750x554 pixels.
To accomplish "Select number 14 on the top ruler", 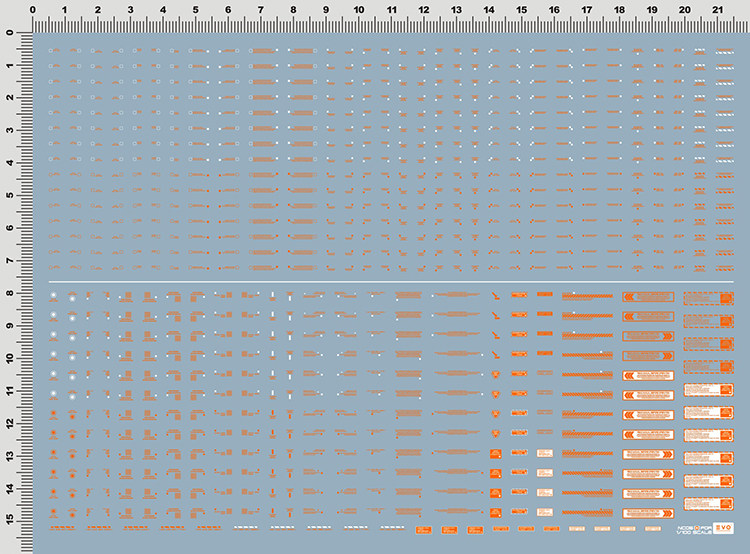I will (489, 10).
